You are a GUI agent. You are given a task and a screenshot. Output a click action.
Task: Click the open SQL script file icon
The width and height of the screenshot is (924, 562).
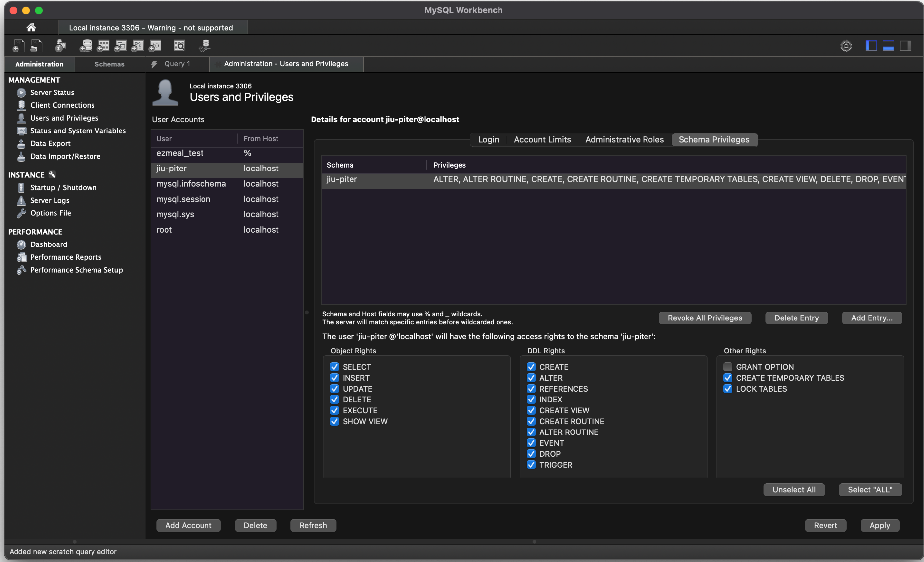36,46
